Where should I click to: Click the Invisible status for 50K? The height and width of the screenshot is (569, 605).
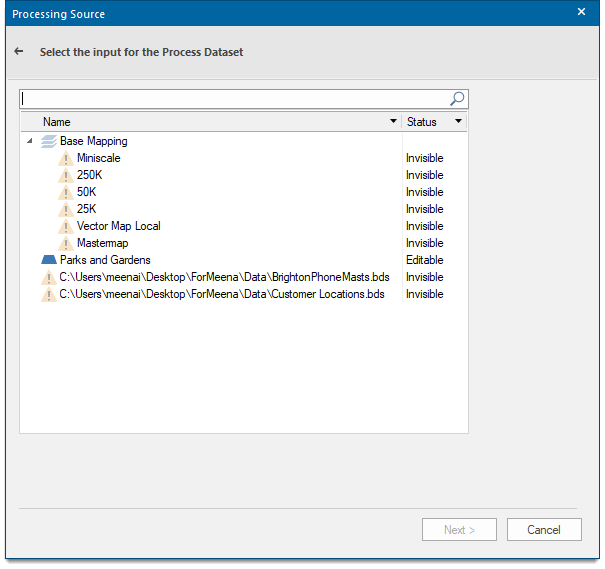tap(424, 192)
